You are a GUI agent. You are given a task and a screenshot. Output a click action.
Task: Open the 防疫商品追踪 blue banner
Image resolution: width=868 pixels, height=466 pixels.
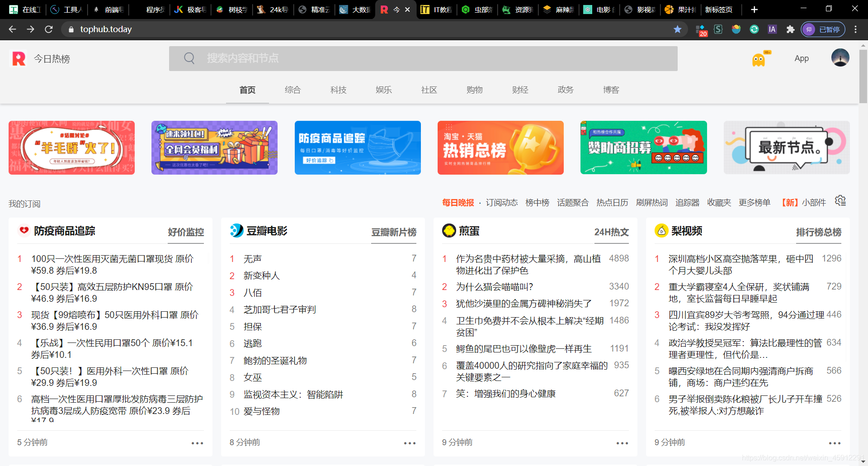pos(358,147)
